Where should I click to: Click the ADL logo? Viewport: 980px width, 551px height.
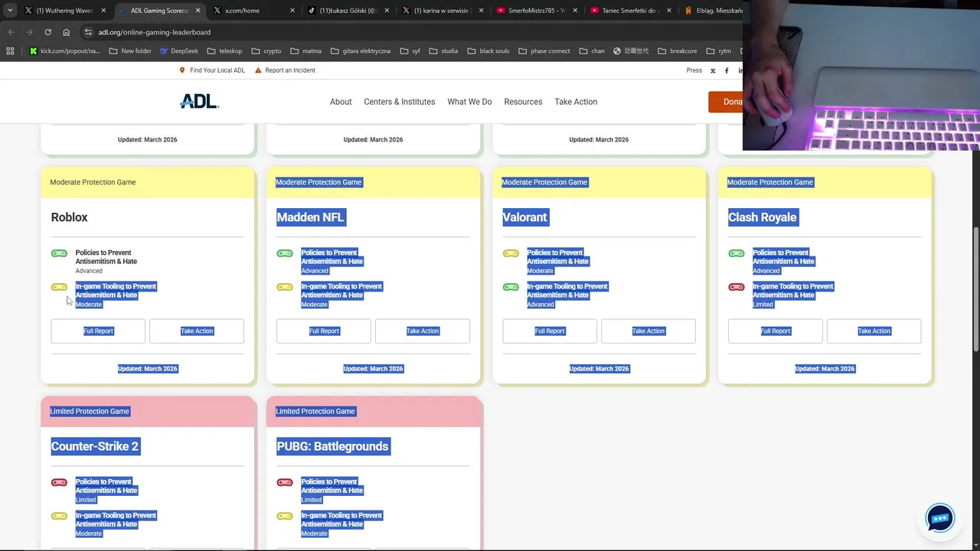(199, 101)
